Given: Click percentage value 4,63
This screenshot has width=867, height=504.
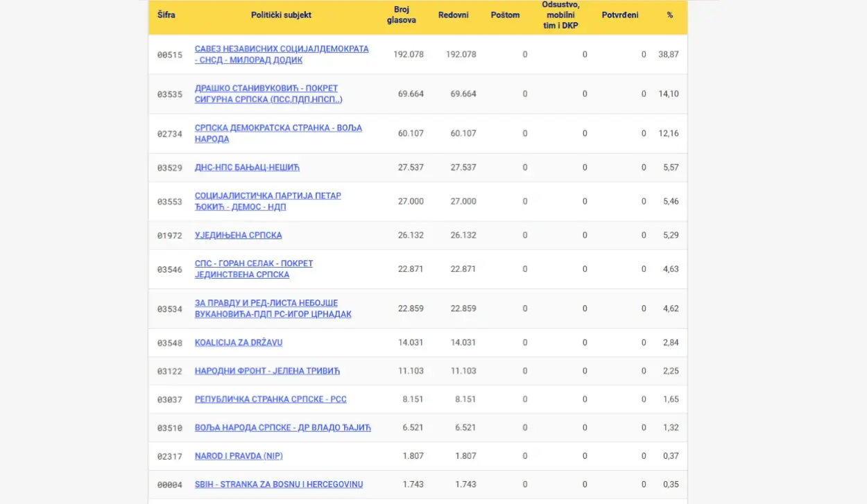Looking at the screenshot, I should pyautogui.click(x=671, y=269).
